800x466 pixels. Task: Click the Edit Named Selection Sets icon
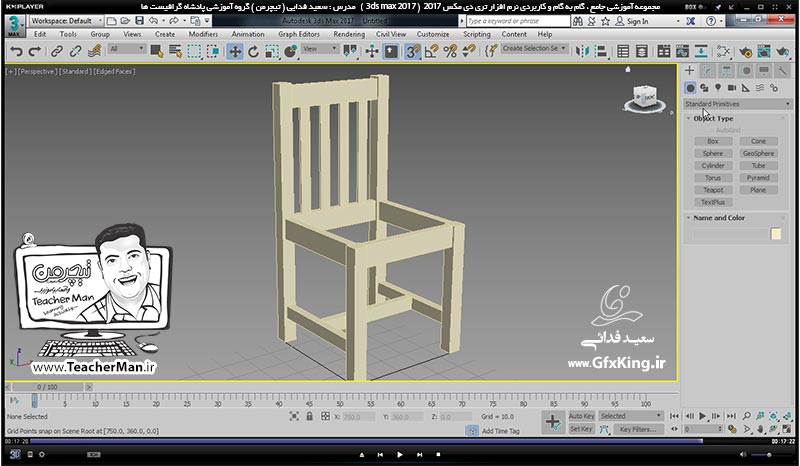click(491, 51)
